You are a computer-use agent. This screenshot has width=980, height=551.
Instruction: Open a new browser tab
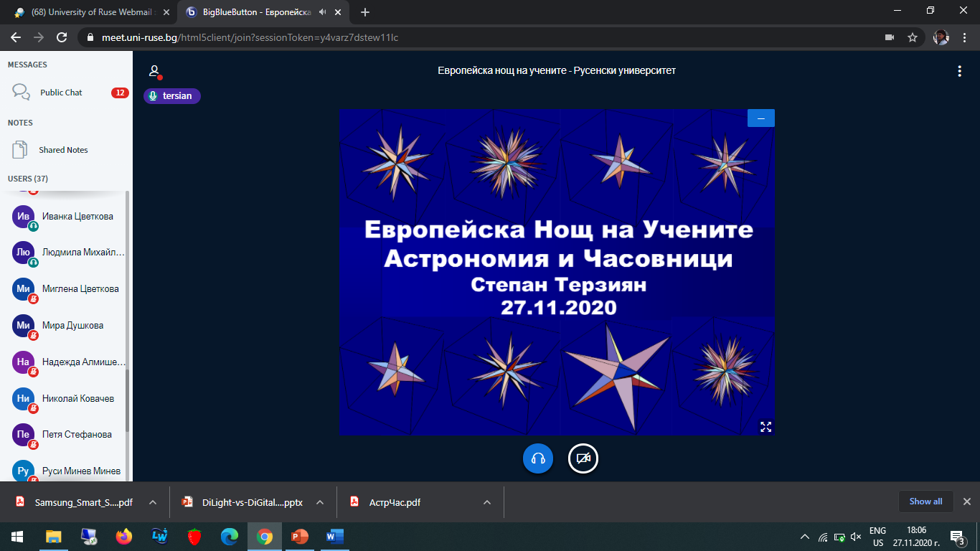(x=365, y=12)
